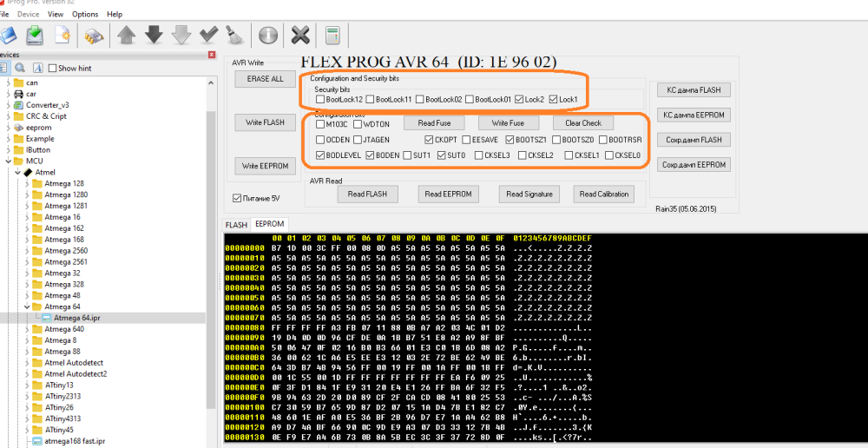
Task: Expand the ATtiny2313 folder
Action: (27, 396)
